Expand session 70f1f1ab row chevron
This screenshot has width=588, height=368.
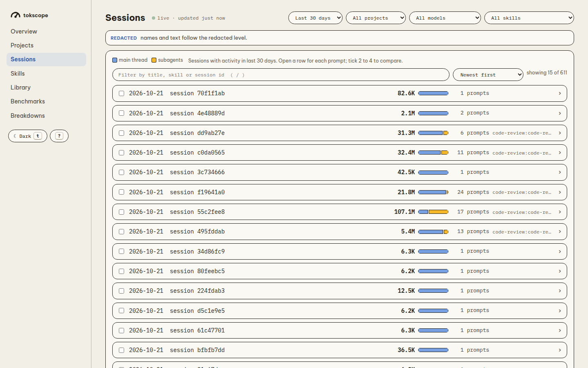click(x=560, y=93)
